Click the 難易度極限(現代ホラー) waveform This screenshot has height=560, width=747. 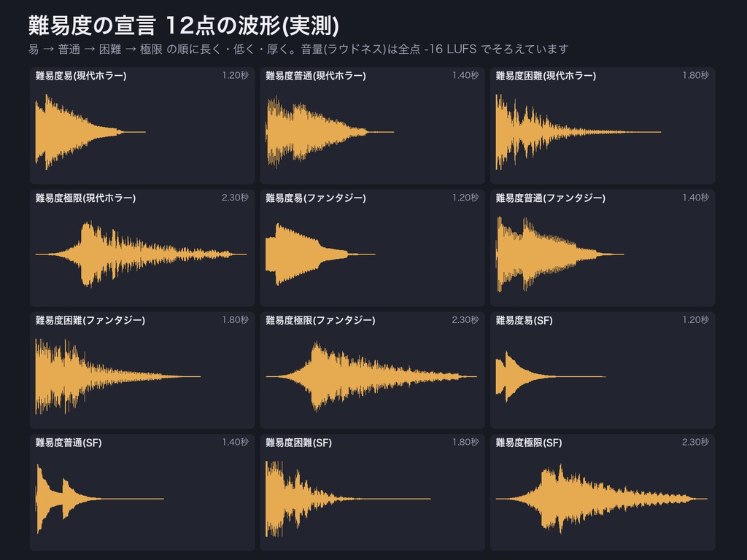(141, 254)
